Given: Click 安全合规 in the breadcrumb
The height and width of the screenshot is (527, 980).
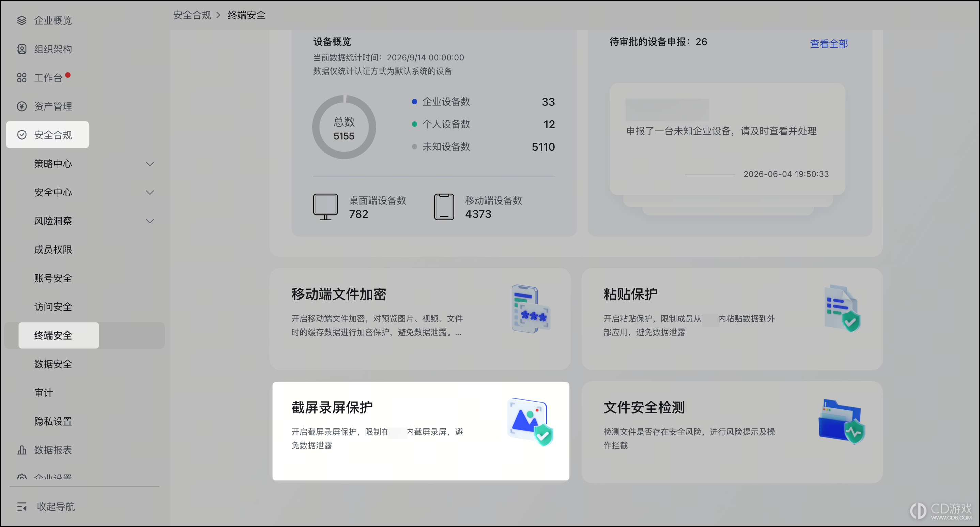Looking at the screenshot, I should (x=192, y=15).
